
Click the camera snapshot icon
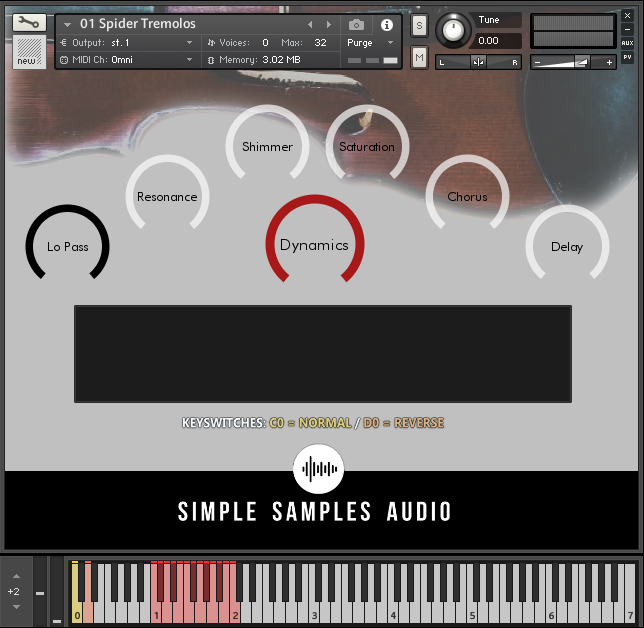pos(356,24)
